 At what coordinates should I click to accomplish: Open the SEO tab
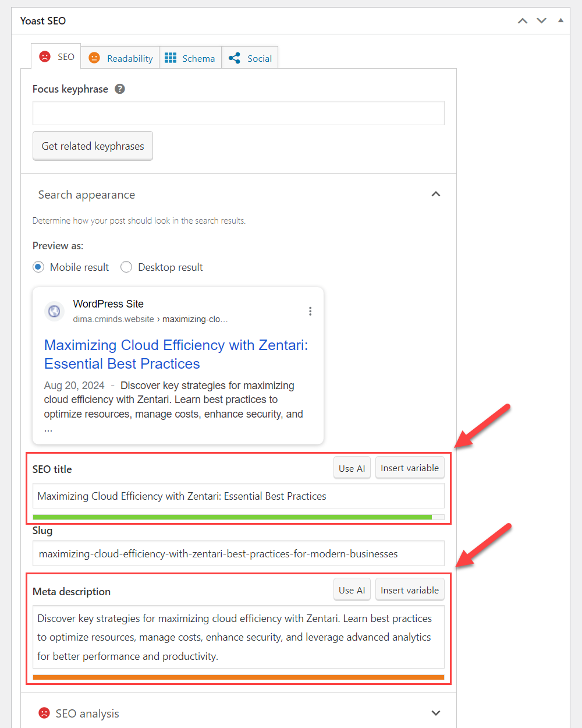56,56
